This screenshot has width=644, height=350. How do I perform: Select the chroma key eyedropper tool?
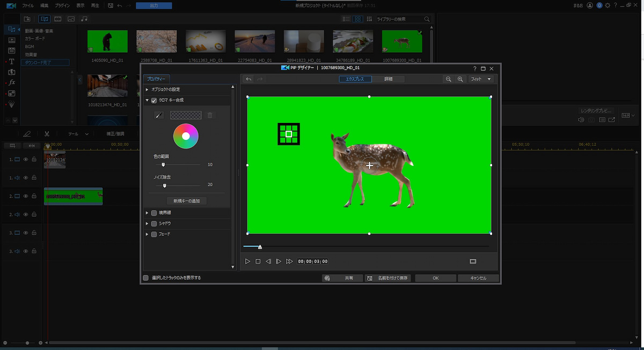(x=158, y=115)
